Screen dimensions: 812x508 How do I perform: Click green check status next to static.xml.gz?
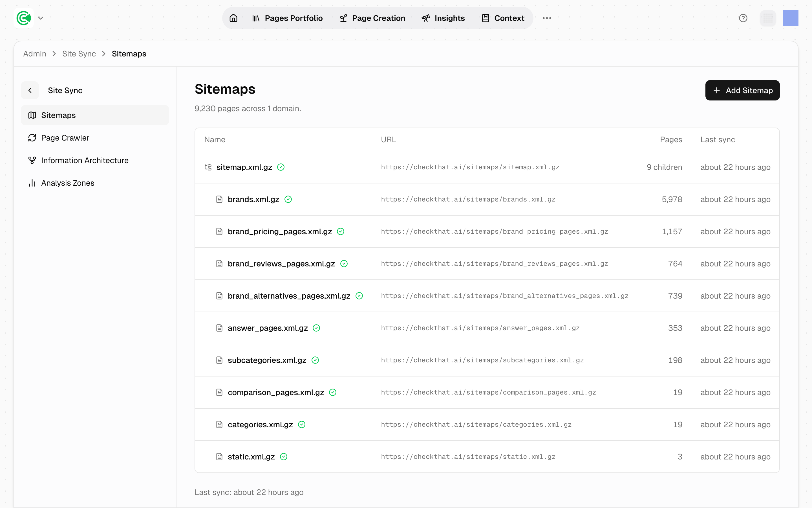pos(284,457)
